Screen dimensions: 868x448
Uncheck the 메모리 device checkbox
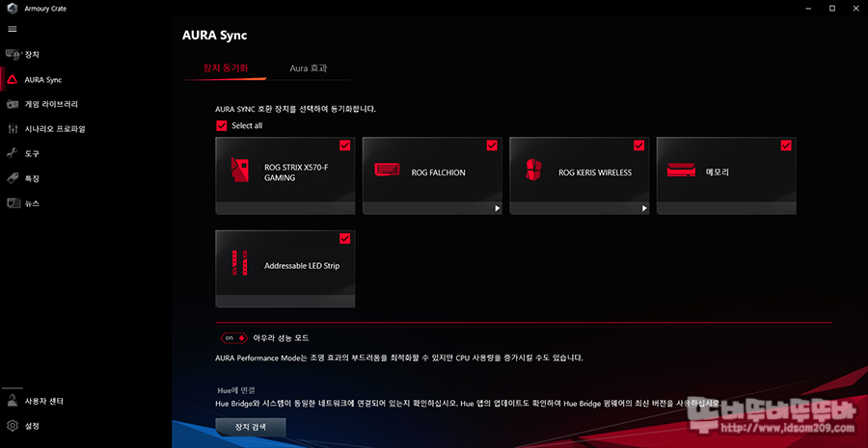click(786, 145)
